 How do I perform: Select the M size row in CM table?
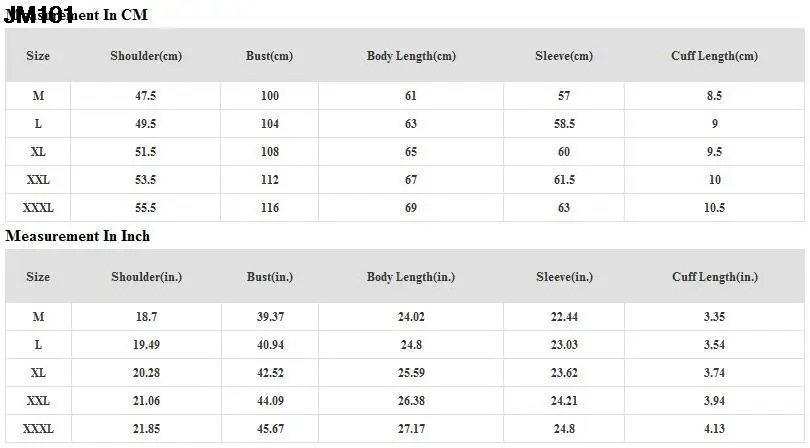tap(38, 96)
